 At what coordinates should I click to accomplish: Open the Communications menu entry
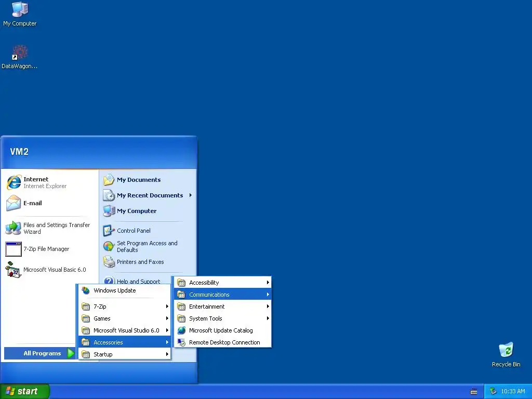(222, 295)
